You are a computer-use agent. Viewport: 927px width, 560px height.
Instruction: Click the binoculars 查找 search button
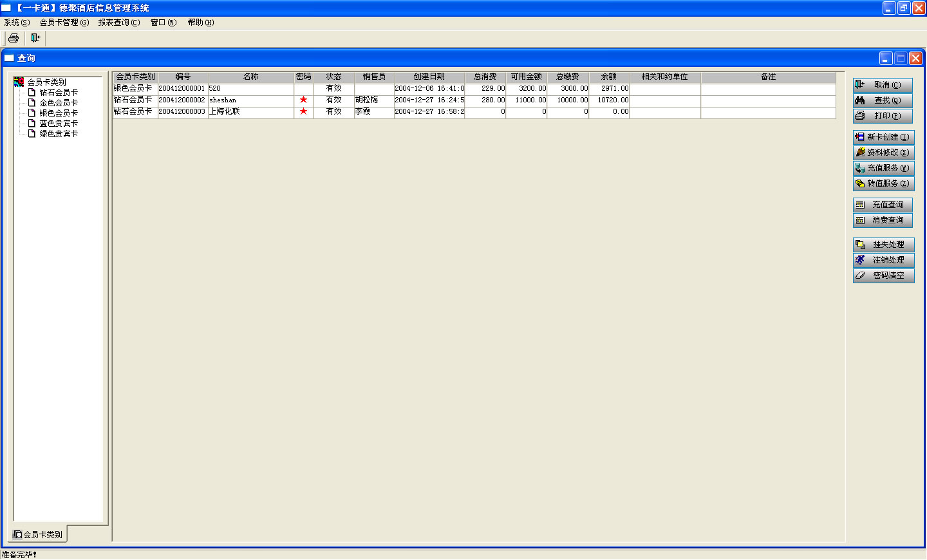883,100
